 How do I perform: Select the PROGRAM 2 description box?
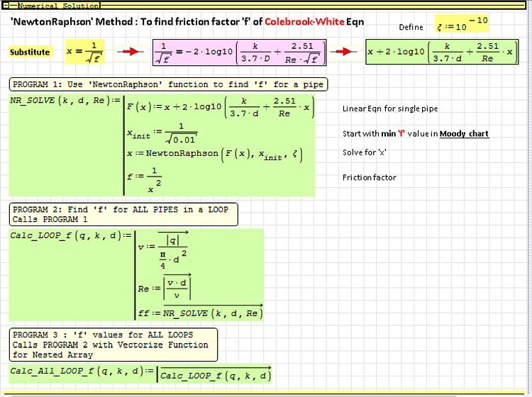(123, 214)
